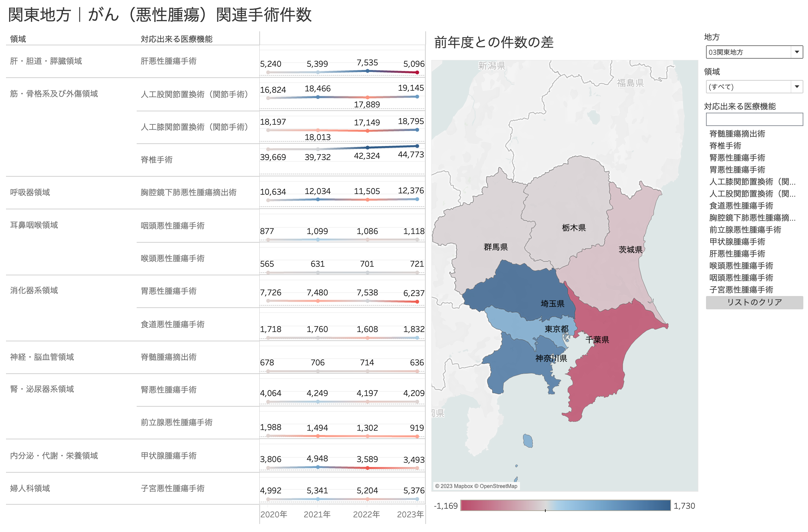Click the 2023年 axis label

pyautogui.click(x=410, y=514)
